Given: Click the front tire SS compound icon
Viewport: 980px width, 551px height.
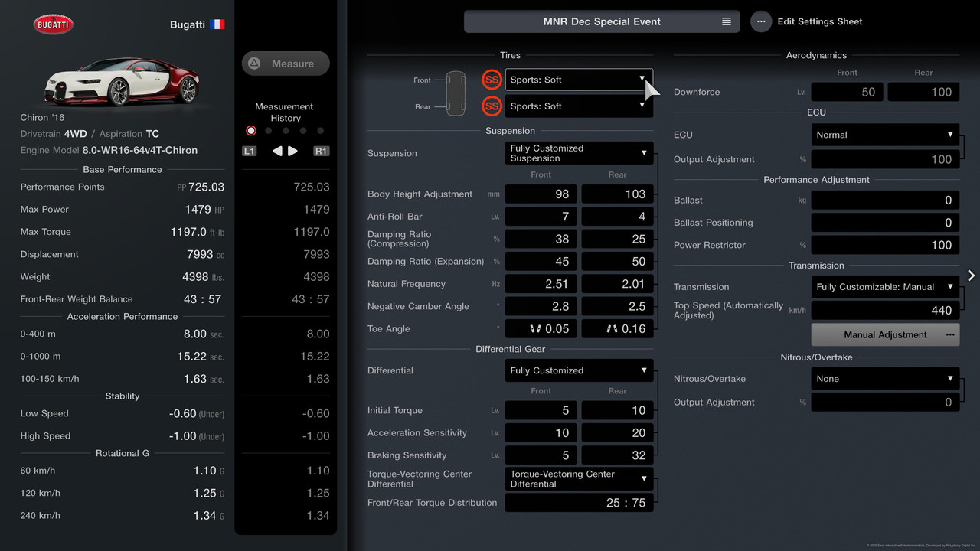Looking at the screenshot, I should coord(492,80).
